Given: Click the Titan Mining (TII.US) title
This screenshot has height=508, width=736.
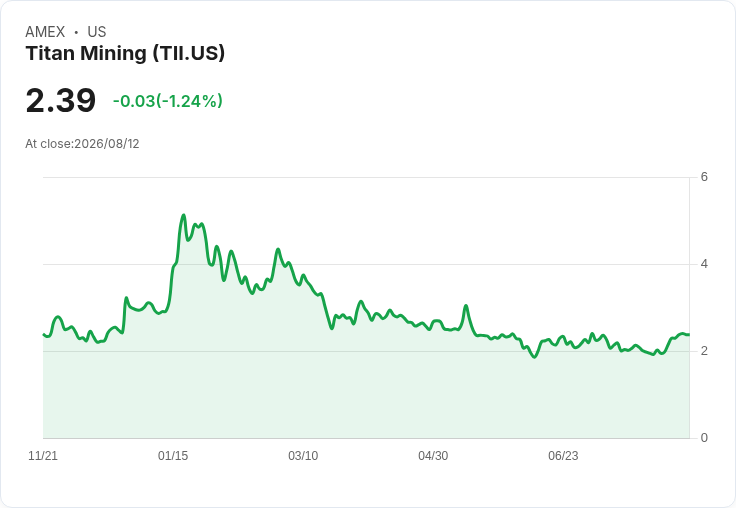Looking at the screenshot, I should pyautogui.click(x=125, y=53).
